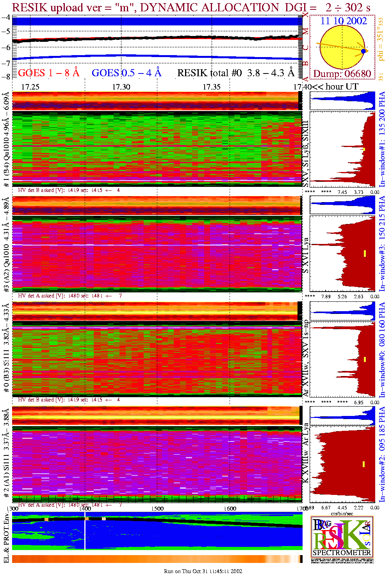Image resolution: width=392 pixels, height=577 pixels.
Task: Click the yellow orbit circle diagram
Action: (x=342, y=47)
